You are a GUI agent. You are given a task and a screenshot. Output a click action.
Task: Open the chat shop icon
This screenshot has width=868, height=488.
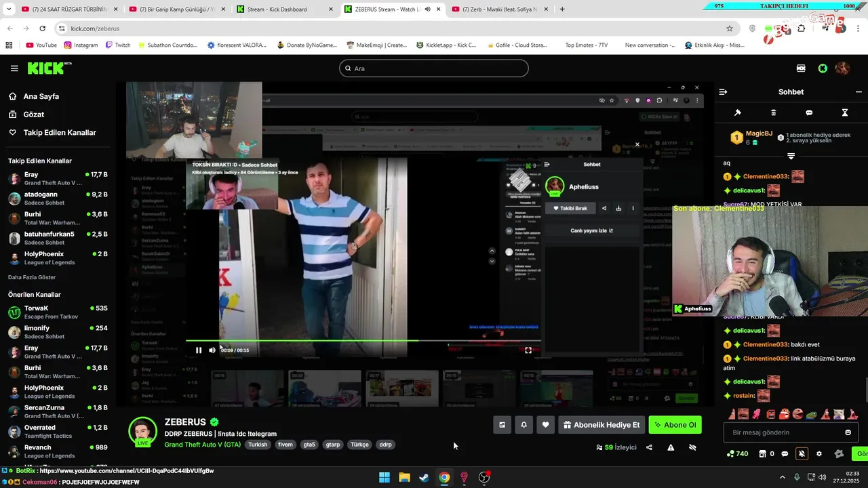tap(762, 454)
